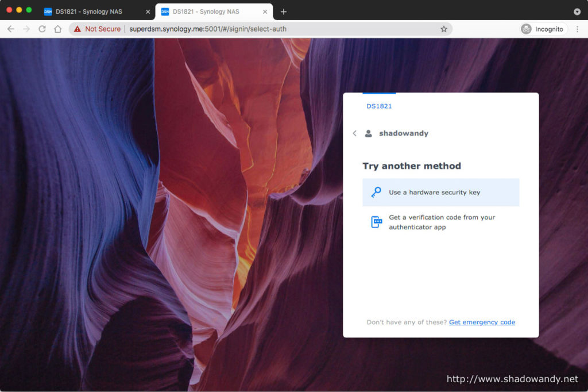Click Get emergency code link
Image resolution: width=588 pixels, height=392 pixels.
pyautogui.click(x=482, y=322)
